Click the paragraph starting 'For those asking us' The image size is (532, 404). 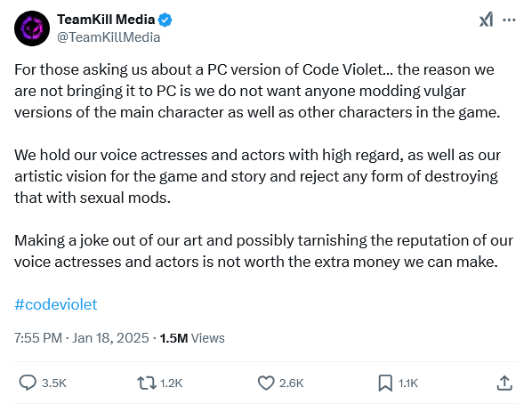point(258,91)
